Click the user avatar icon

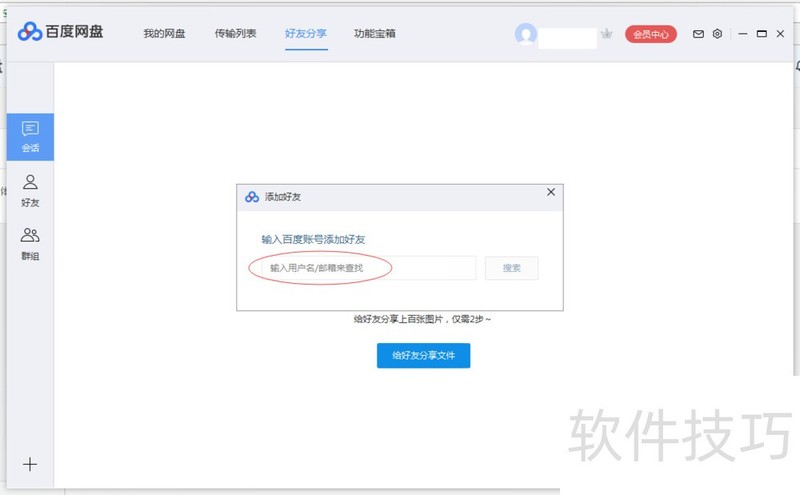[x=526, y=34]
